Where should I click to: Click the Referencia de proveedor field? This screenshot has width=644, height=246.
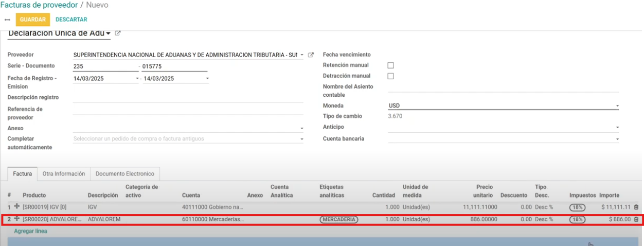point(188,110)
